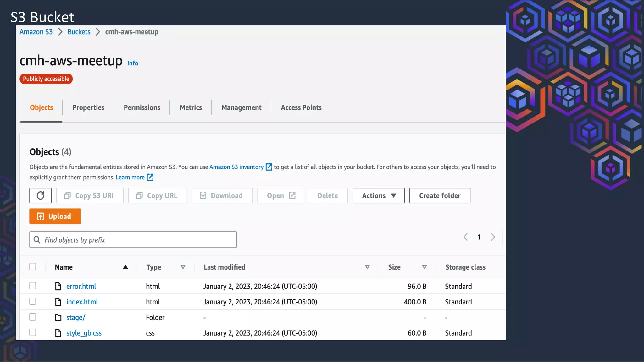Go to previous page arrow

[x=466, y=237]
